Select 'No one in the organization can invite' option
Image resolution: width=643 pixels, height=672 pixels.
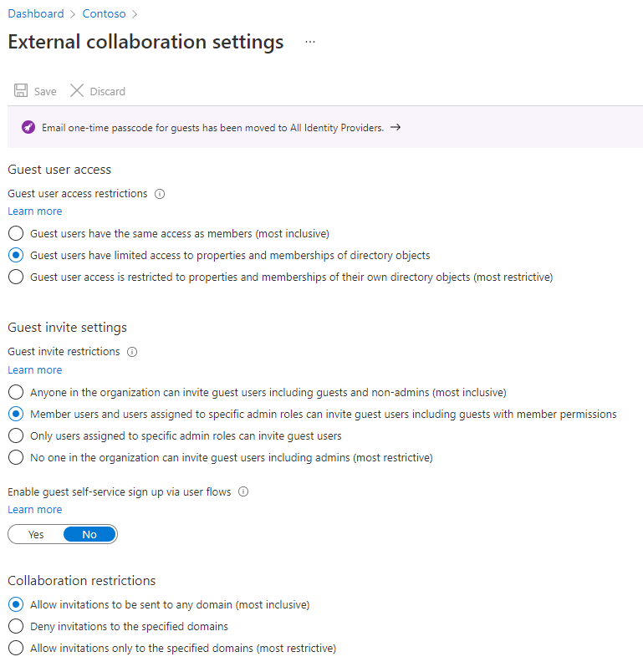[x=16, y=457]
